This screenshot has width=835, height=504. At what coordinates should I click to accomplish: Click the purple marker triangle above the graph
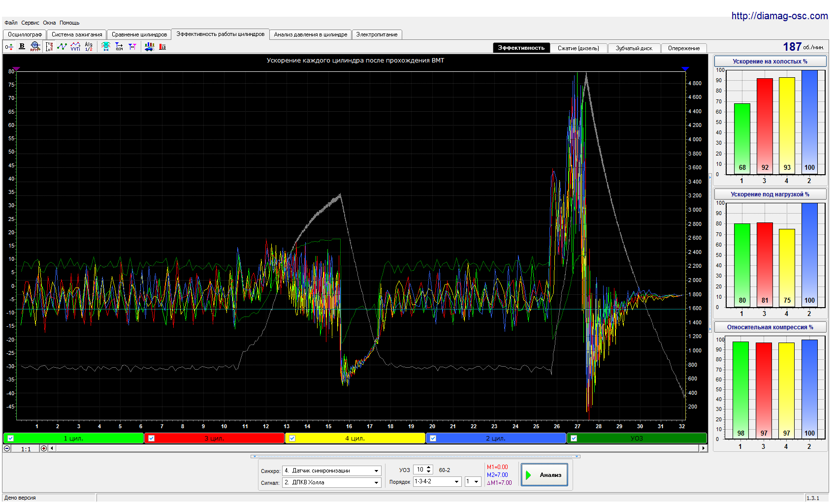(x=16, y=69)
